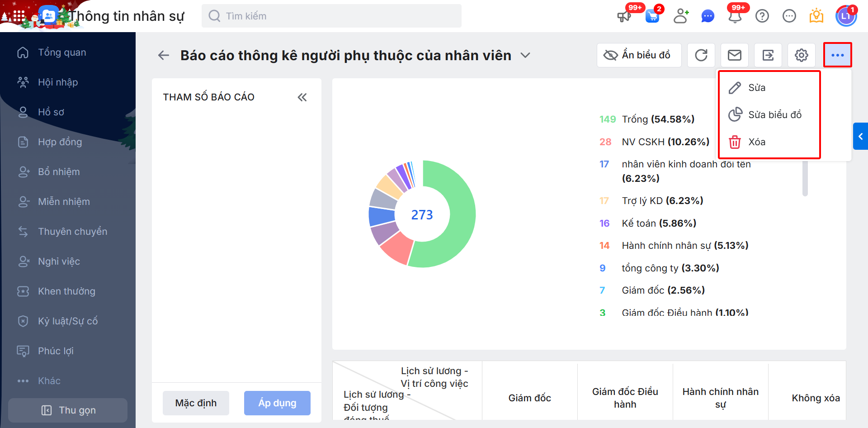Click the help question mark icon

pyautogui.click(x=762, y=17)
